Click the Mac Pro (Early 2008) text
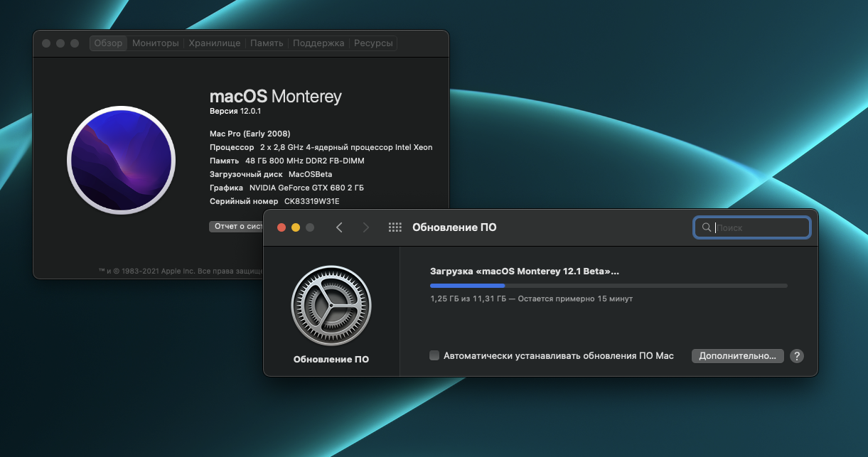Viewport: 868px width, 457px height. (x=250, y=134)
